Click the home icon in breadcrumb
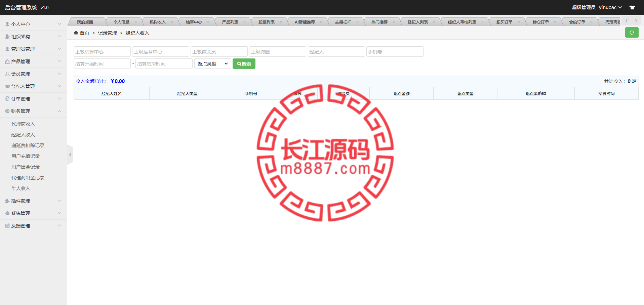Image resolution: width=644 pixels, height=305 pixels. point(76,33)
